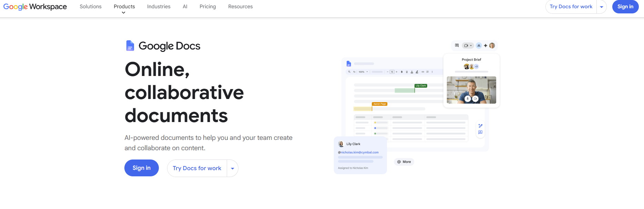The image size is (644, 209).
Task: Click the 'Google Docs' product title text
Action: (x=169, y=46)
